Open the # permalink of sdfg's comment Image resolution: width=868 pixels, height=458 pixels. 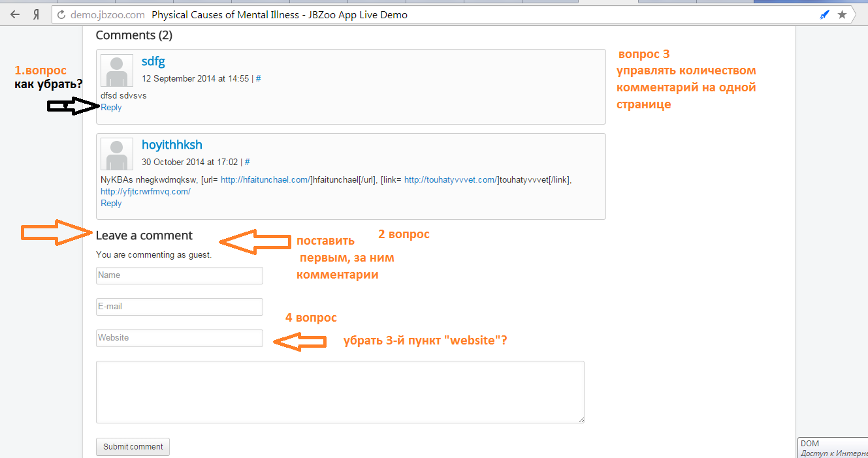[x=258, y=78]
